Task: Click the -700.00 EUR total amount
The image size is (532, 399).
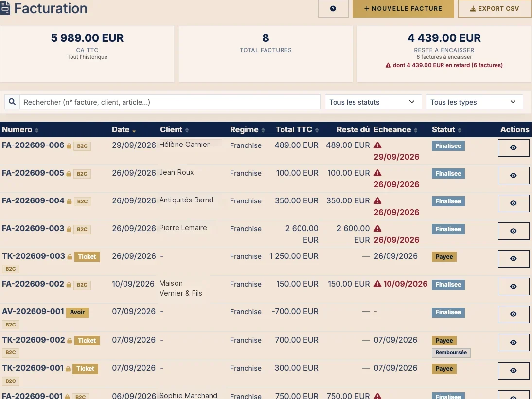Action: [295, 312]
